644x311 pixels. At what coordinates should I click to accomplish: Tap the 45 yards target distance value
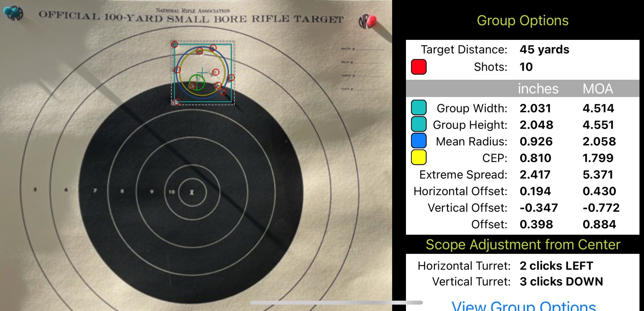pos(544,49)
